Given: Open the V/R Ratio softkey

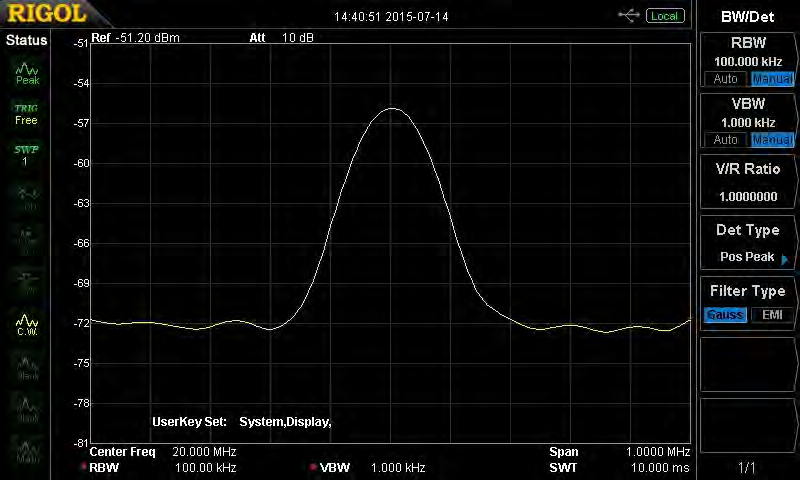Looking at the screenshot, I should (x=747, y=182).
